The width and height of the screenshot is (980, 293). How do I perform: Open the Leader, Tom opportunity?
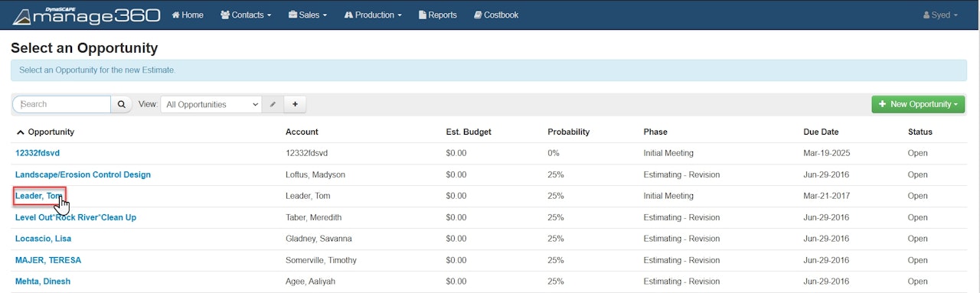[38, 196]
